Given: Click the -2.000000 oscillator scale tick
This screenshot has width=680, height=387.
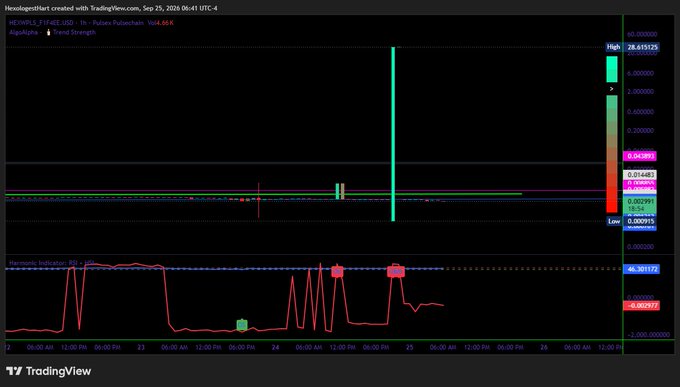Looking at the screenshot, I should point(648,335).
